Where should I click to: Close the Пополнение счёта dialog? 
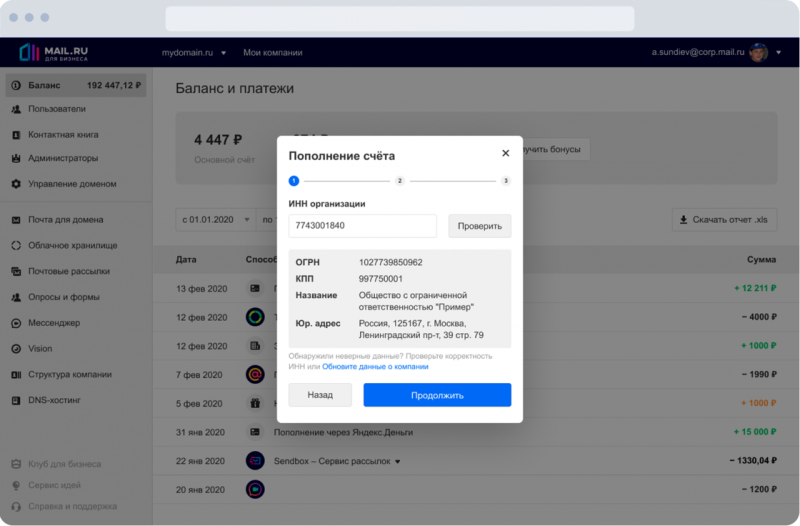[x=505, y=153]
